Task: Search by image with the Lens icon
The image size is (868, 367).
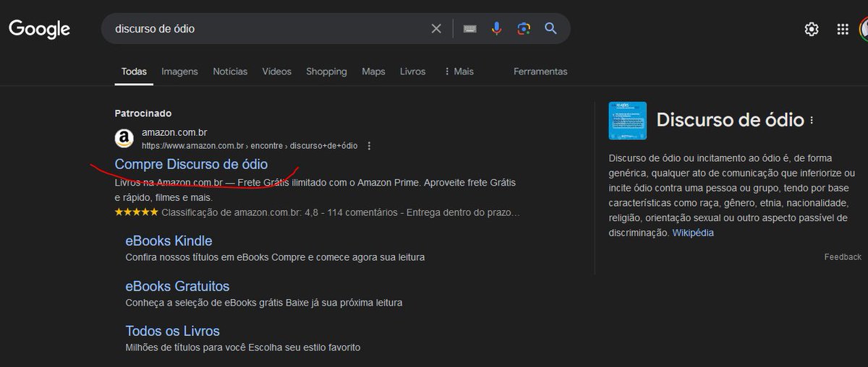Action: (524, 29)
